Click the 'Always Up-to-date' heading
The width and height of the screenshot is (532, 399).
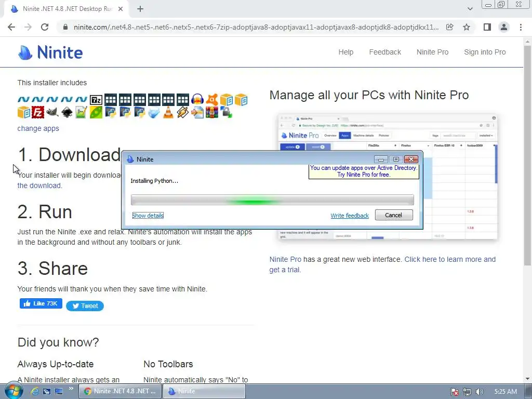click(55, 364)
